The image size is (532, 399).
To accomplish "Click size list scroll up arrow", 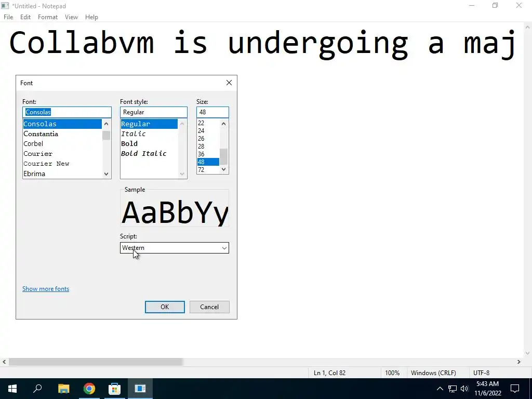I will tap(223, 124).
